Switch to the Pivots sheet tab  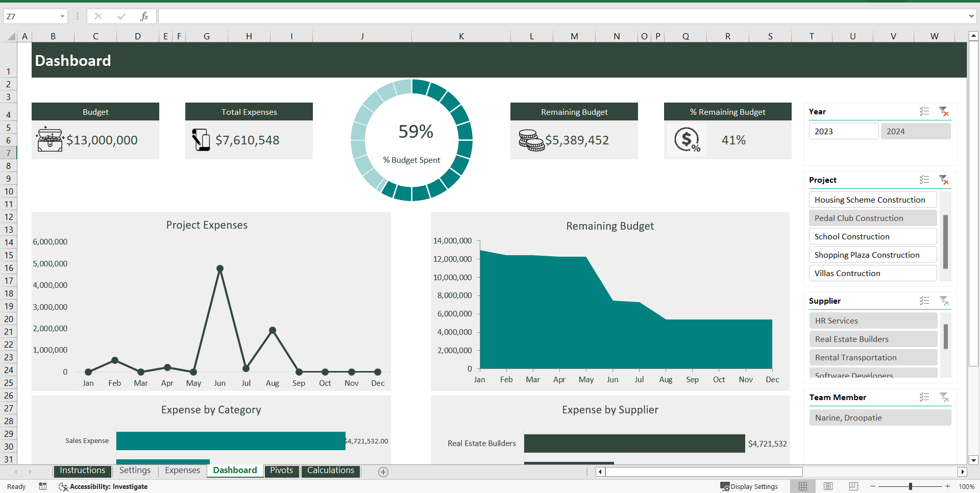tap(281, 471)
